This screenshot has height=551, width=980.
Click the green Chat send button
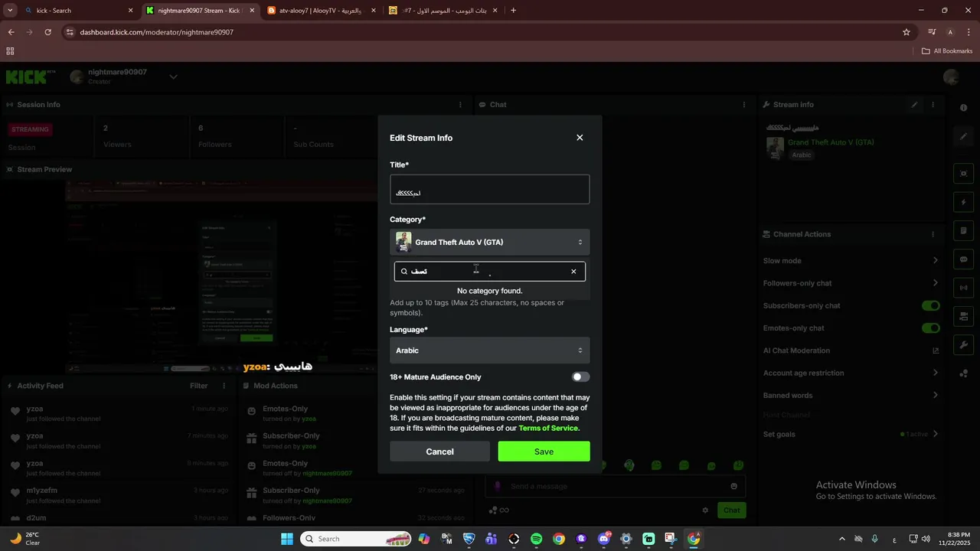click(x=732, y=510)
